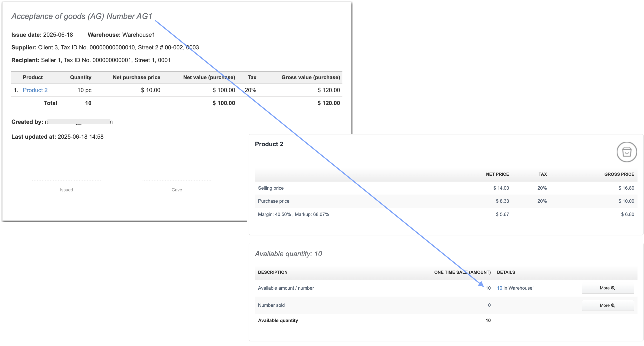Click the DESCRIPTION column header

272,272
